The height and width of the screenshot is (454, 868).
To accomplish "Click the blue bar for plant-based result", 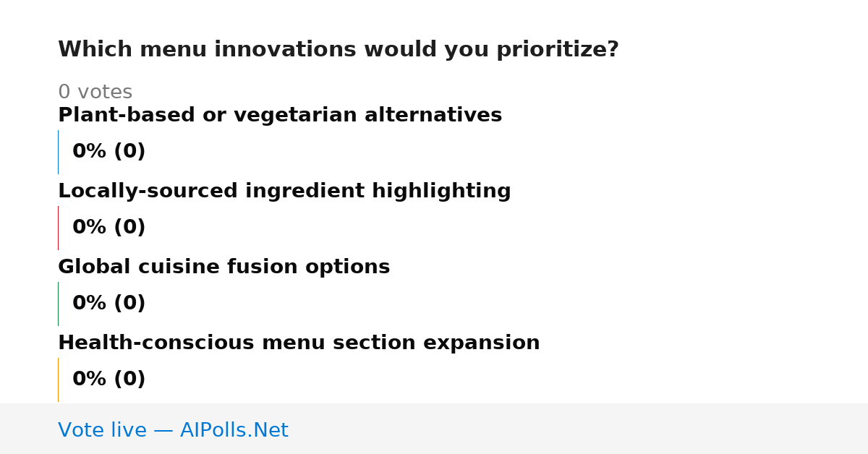I will coord(58,152).
